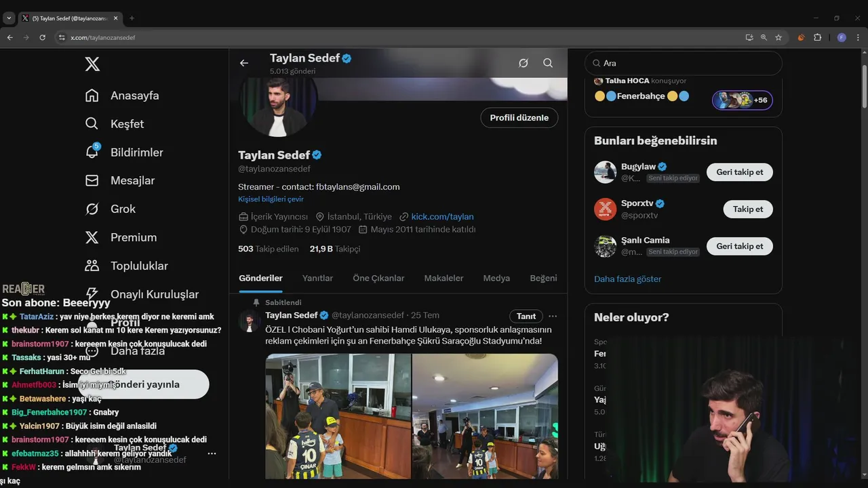Switch to Makaleler tab
The image size is (868, 488).
pyautogui.click(x=443, y=279)
